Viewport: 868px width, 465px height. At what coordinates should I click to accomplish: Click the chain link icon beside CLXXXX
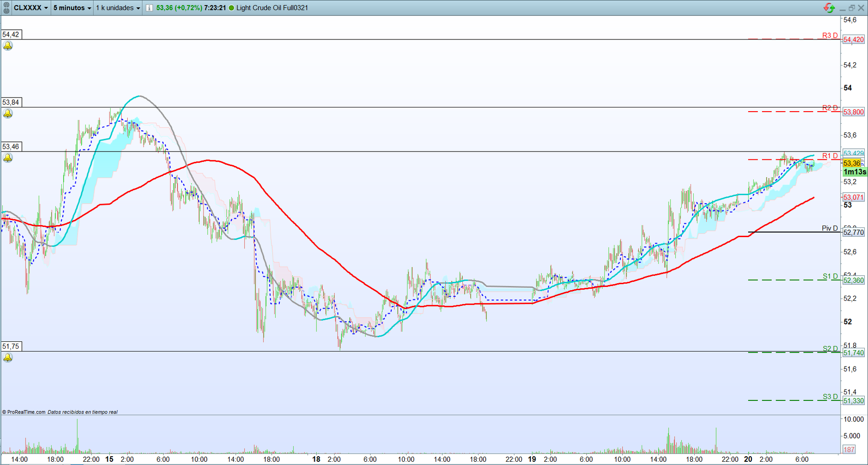[7, 8]
